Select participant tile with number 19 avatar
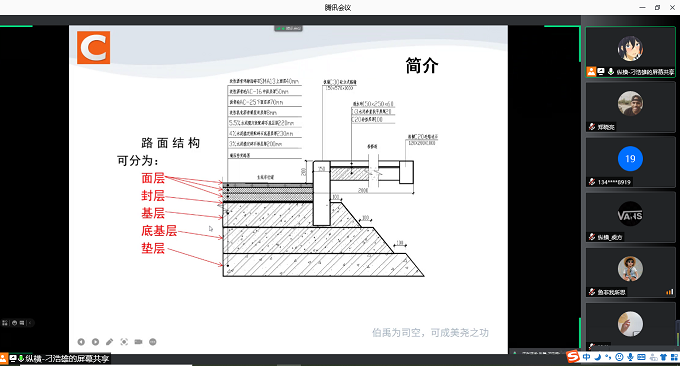The image size is (680, 366). (x=630, y=162)
